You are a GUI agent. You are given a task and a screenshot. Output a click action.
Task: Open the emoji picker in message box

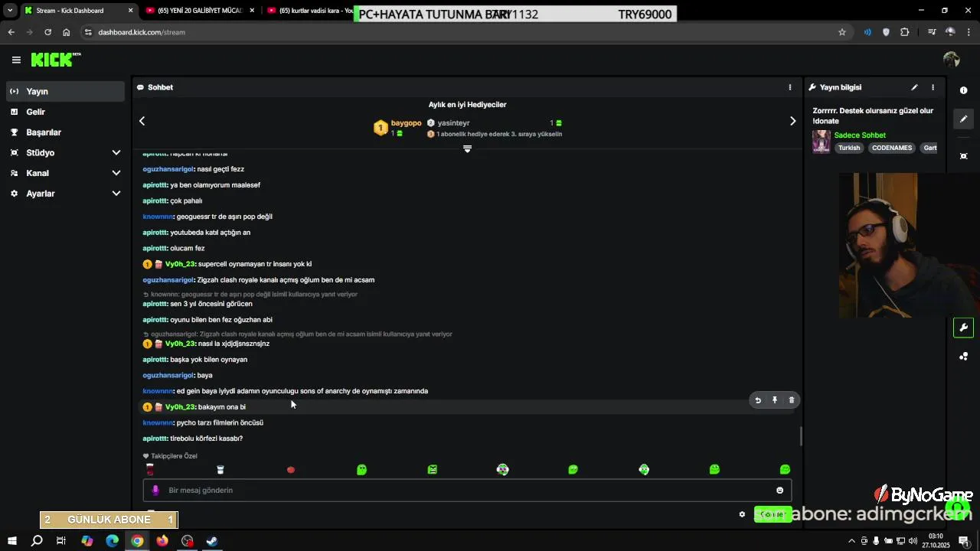[780, 490]
